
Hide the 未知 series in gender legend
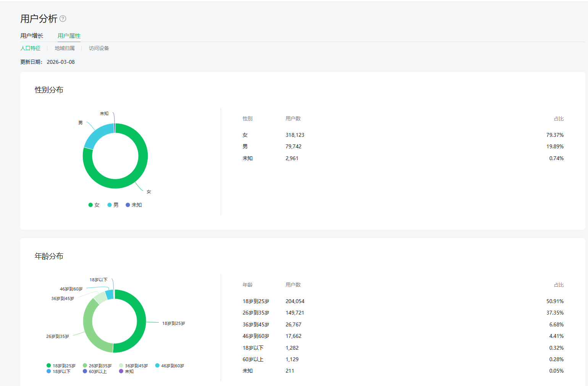134,205
